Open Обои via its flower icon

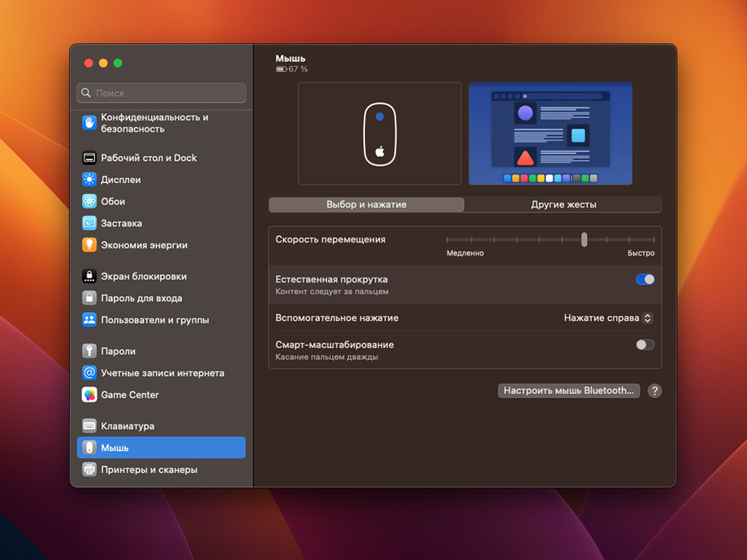coord(90,202)
